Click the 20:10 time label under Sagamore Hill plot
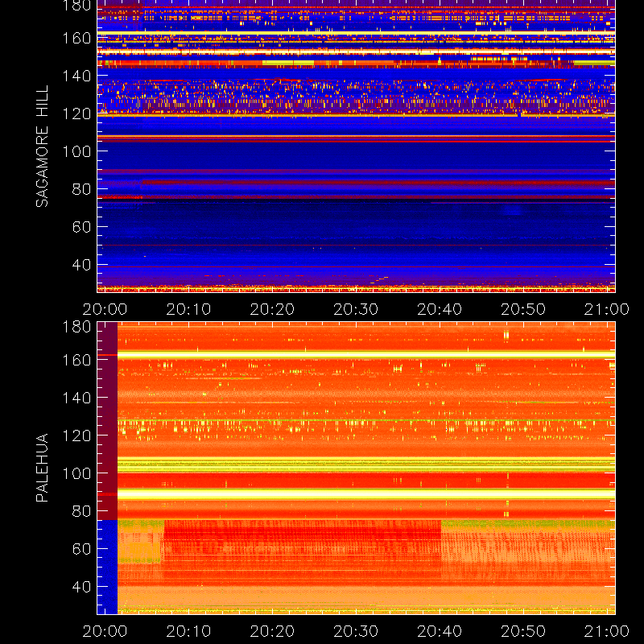The height and width of the screenshot is (644, 644). (x=188, y=309)
